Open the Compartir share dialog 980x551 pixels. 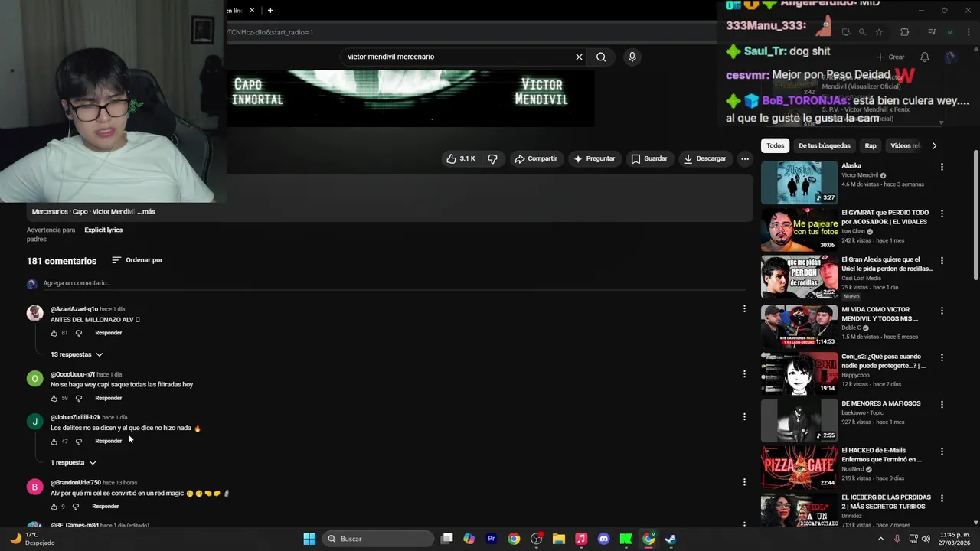(x=536, y=158)
